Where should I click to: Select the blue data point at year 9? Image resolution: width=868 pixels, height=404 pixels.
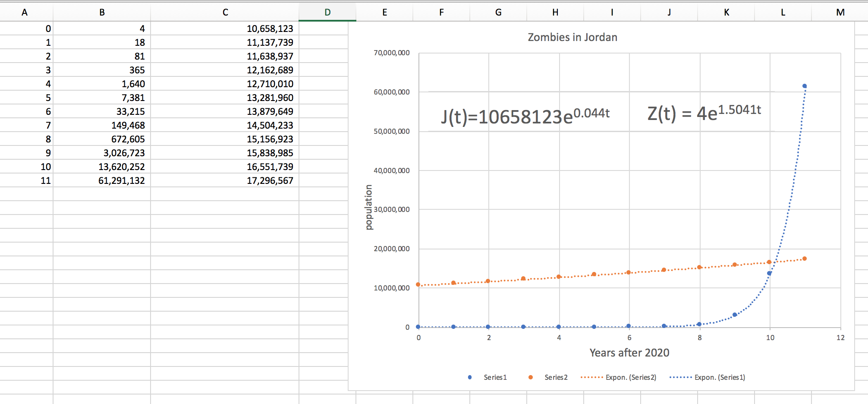pyautogui.click(x=735, y=315)
